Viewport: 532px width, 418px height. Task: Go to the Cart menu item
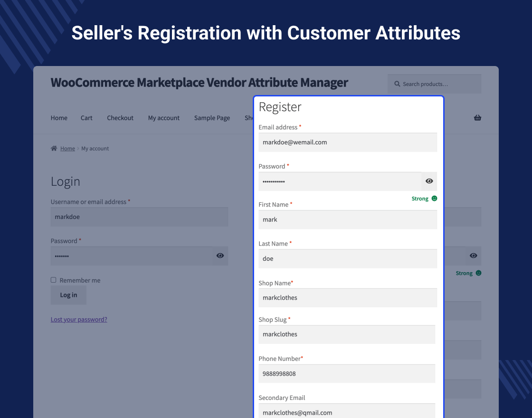[86, 118]
